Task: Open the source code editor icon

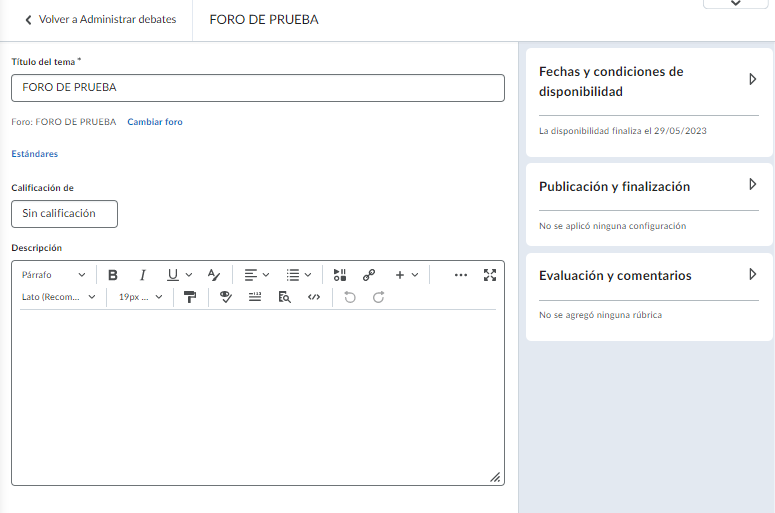Action: pos(314,297)
